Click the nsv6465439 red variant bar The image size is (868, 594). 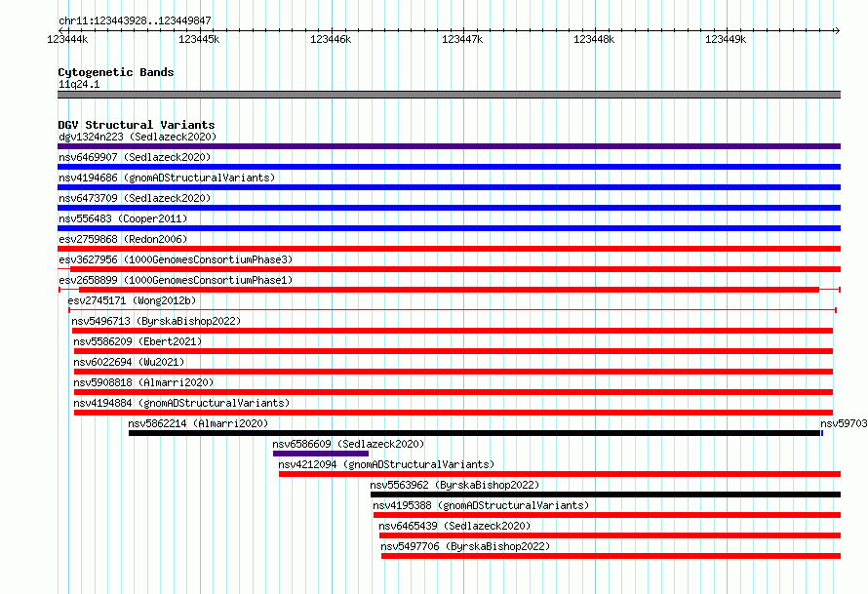(610, 535)
